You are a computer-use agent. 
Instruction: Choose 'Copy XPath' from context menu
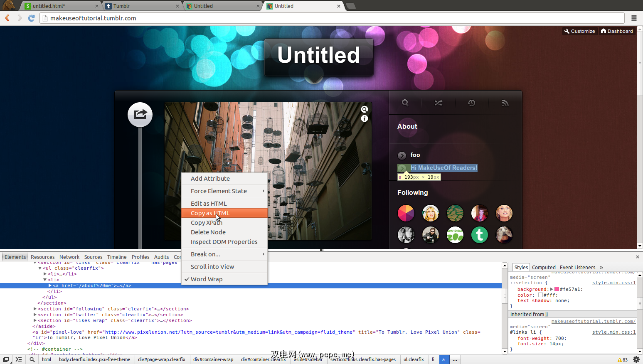(x=224, y=223)
